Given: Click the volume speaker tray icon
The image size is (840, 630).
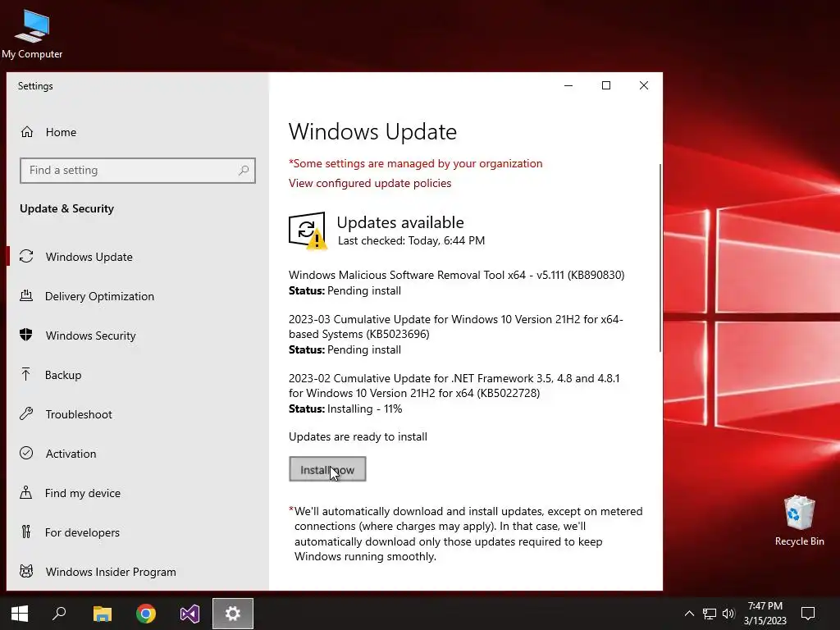Looking at the screenshot, I should (728, 614).
